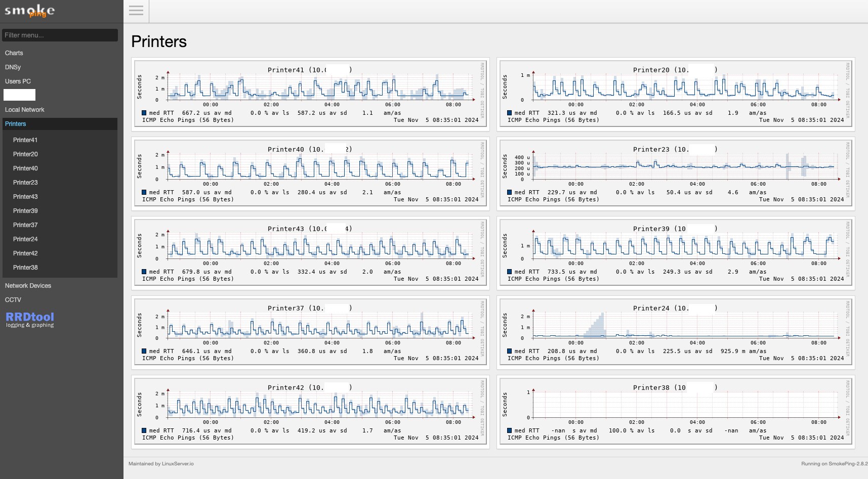The height and width of the screenshot is (479, 868).
Task: Expand the Users PC section
Action: tap(18, 81)
